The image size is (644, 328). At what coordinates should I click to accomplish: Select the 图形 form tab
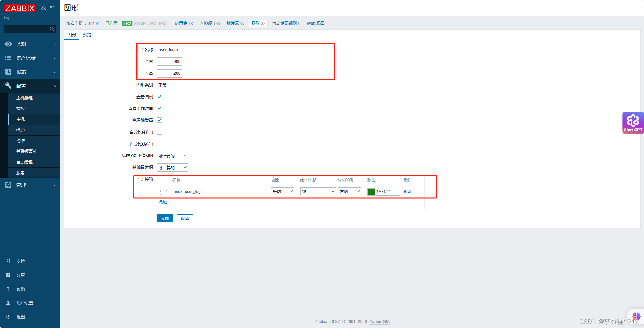point(72,35)
